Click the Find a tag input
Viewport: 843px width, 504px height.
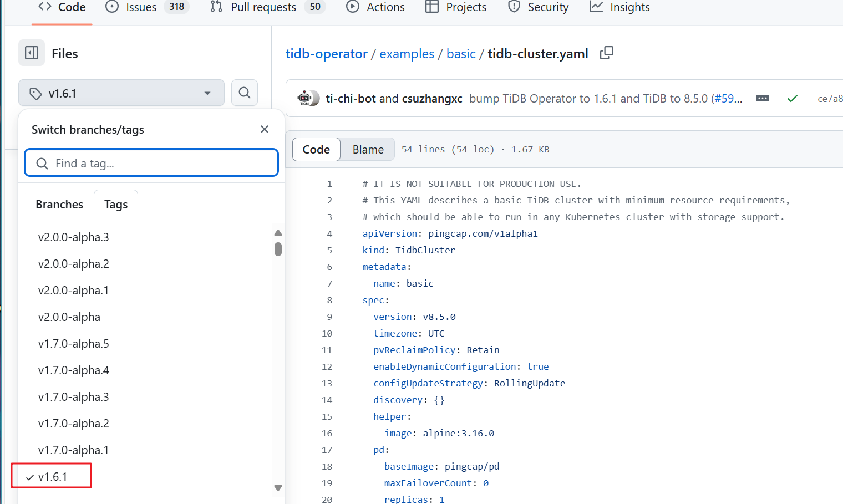(151, 163)
